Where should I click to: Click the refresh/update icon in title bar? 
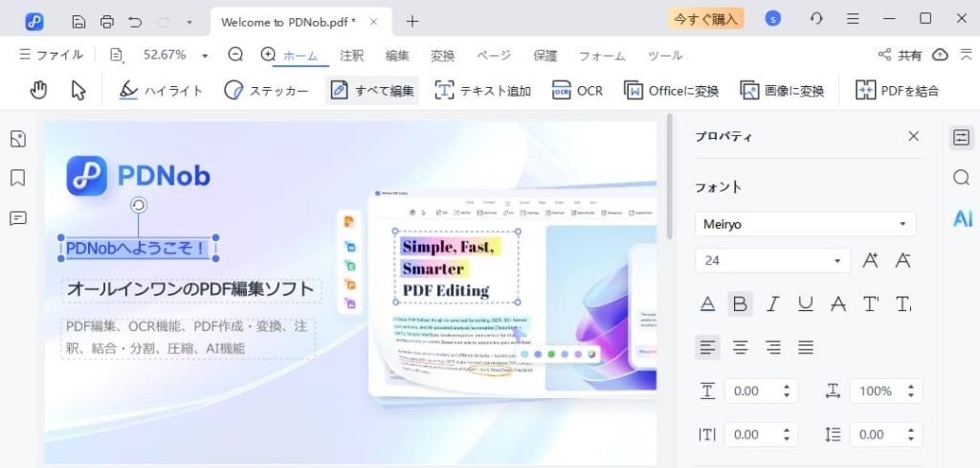[816, 19]
